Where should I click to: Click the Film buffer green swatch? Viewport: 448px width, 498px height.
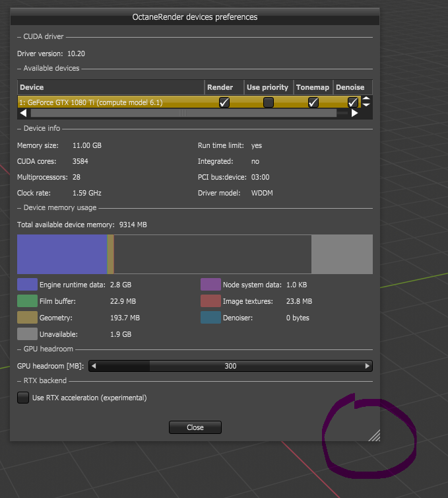27,301
